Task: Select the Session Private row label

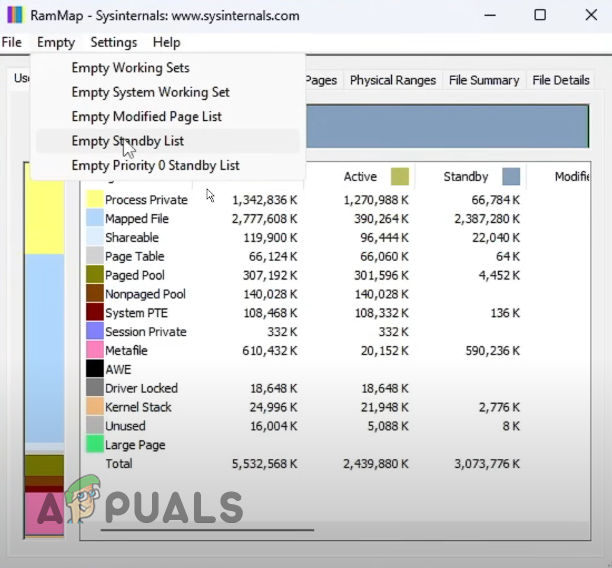Action: pyautogui.click(x=146, y=332)
